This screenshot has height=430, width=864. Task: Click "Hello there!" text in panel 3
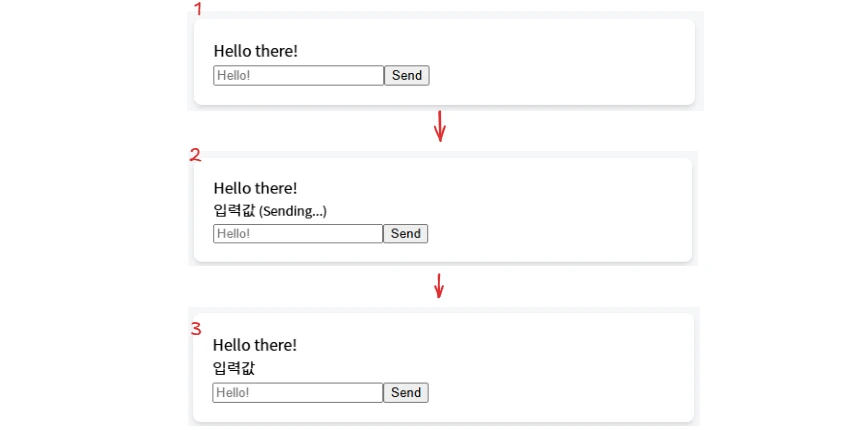click(x=255, y=346)
